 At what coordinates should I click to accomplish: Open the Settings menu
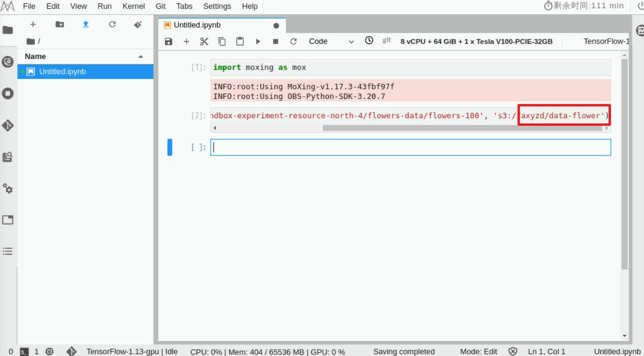(217, 6)
